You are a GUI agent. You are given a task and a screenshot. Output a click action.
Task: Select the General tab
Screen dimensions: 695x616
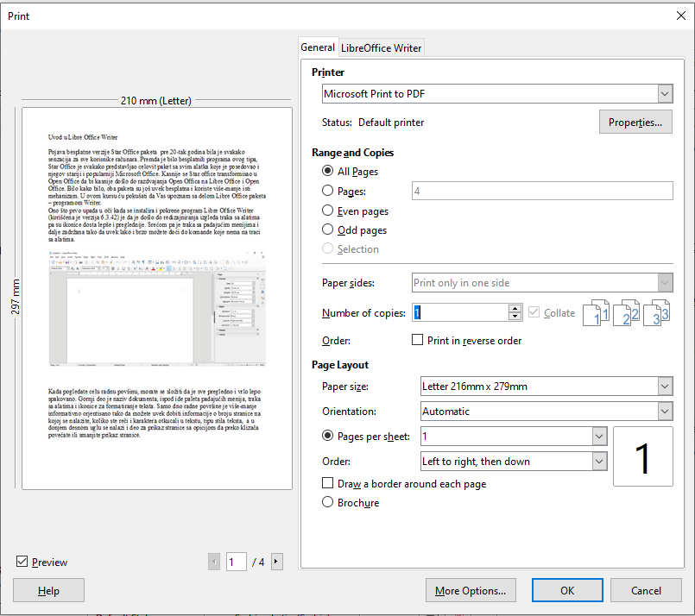point(318,47)
